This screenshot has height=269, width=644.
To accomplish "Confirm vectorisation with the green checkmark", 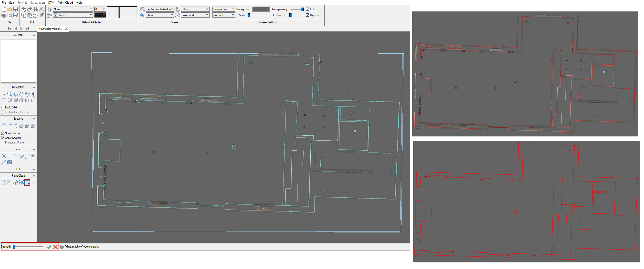I will (49, 247).
